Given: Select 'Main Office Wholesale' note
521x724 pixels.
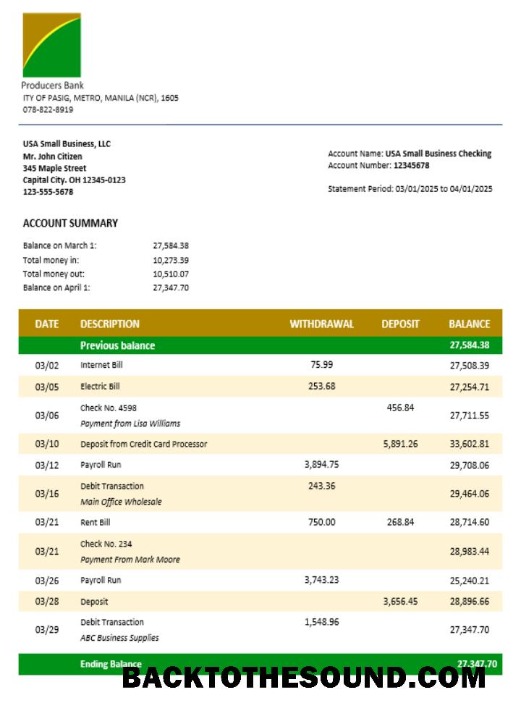Looking at the screenshot, I should click(121, 502).
